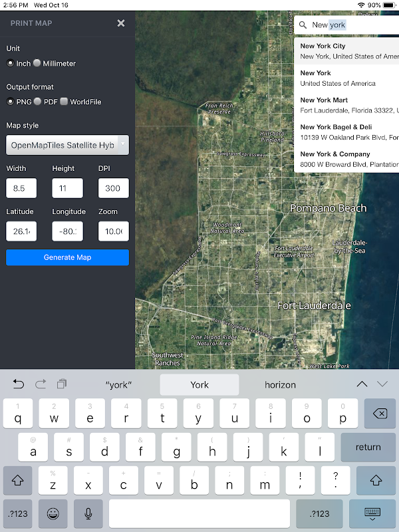This screenshot has width=399, height=532.
Task: Tap the keyboard down chevron arrow
Action: coord(382,384)
